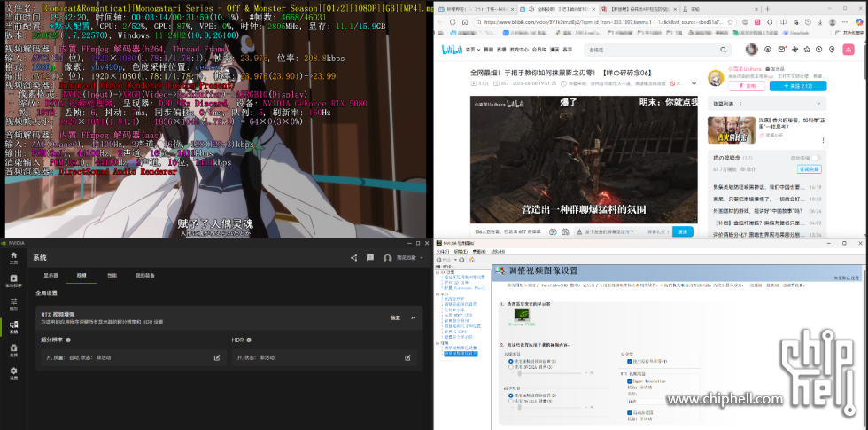The image size is (868, 430).
Task: Open System section in NVIDIA app sidebar
Action: [14, 327]
